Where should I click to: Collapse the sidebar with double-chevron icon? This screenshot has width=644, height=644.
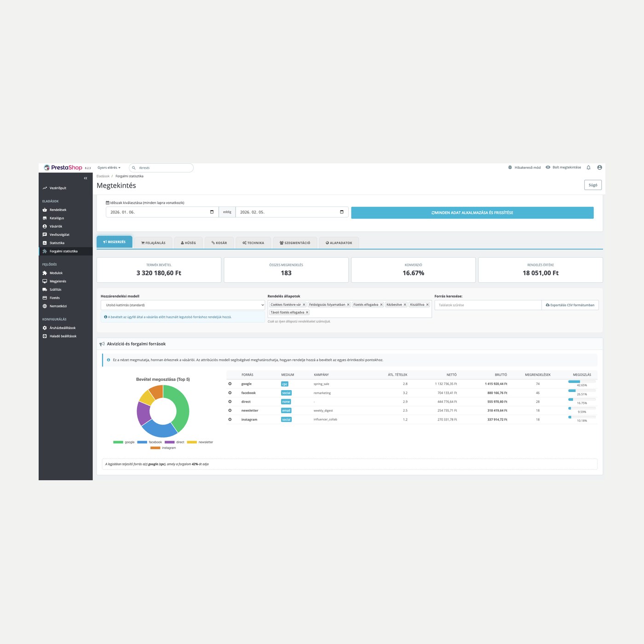coord(86,178)
